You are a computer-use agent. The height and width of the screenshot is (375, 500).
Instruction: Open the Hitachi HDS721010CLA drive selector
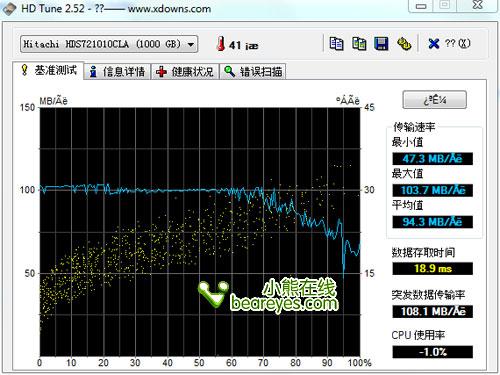(x=109, y=44)
